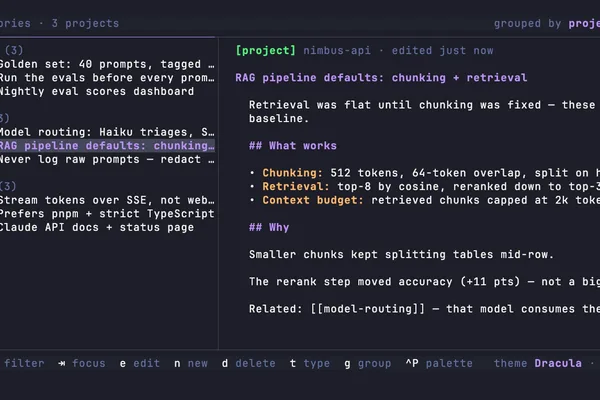Click the 'Retrieval:' bullet label
Screen dimensions: 600x400
click(296, 187)
